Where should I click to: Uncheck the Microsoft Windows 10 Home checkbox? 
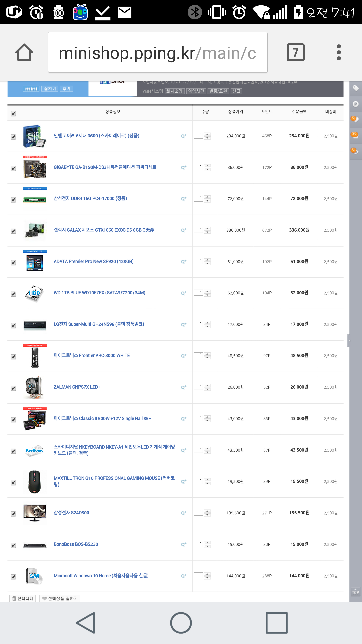click(x=13, y=577)
